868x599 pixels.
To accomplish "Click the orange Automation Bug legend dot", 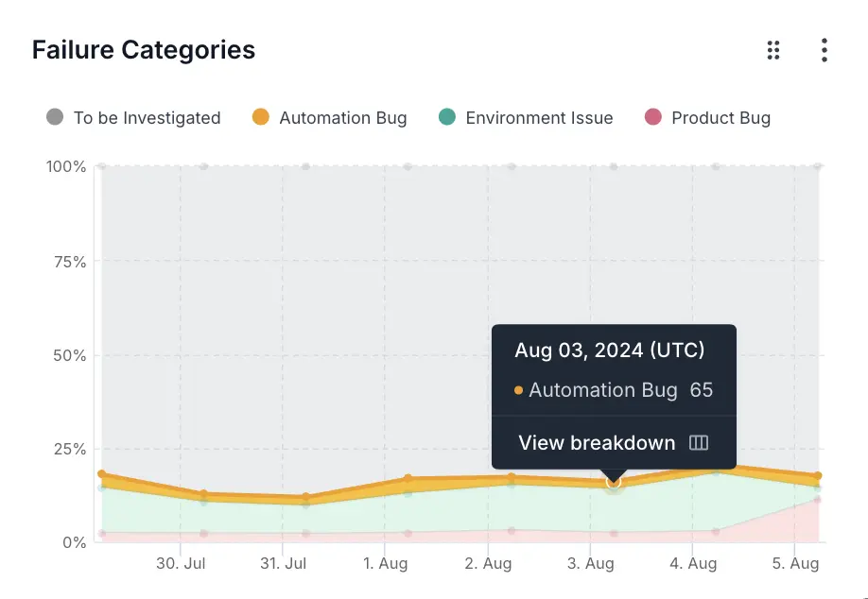I will (x=261, y=117).
